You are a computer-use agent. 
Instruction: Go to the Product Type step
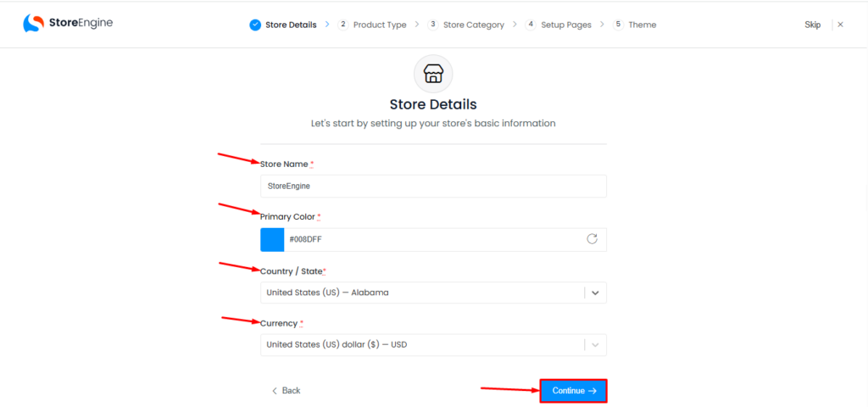pyautogui.click(x=380, y=25)
